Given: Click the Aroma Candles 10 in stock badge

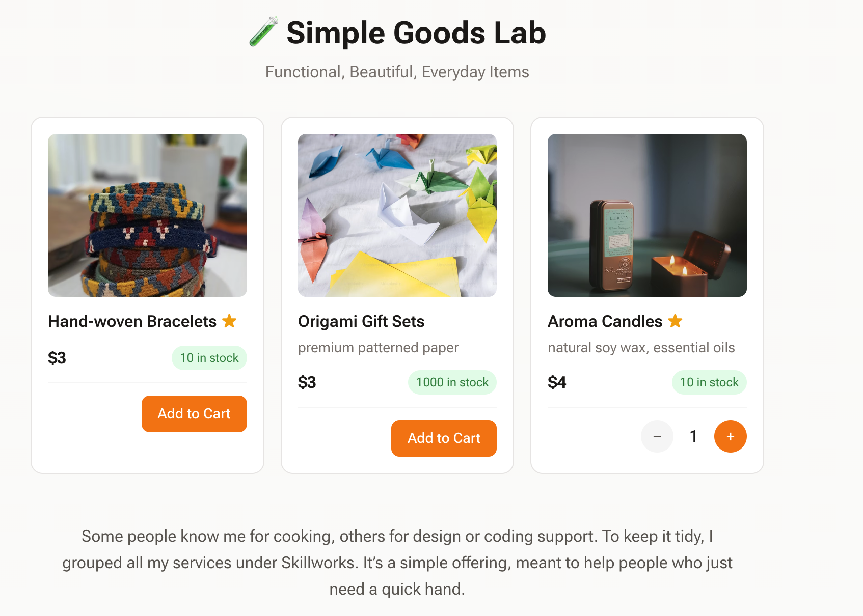Looking at the screenshot, I should point(709,382).
